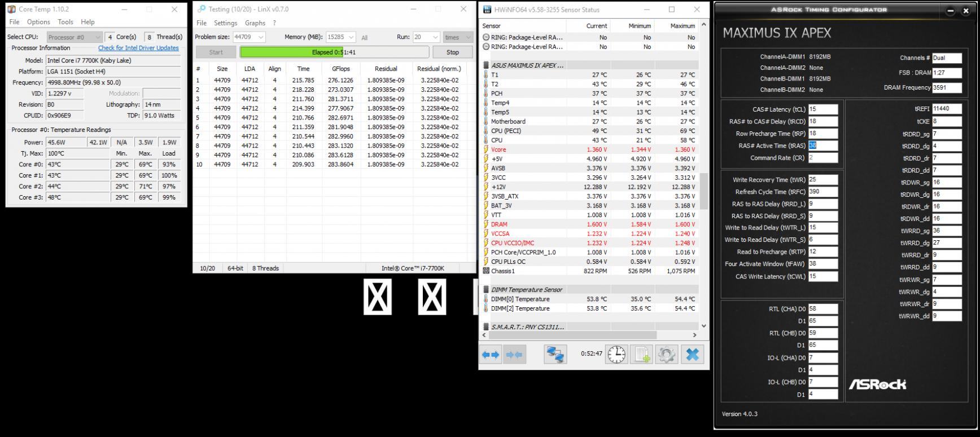Click the expand columns arrows icon in HWiNFO
Screen dimensions: 980x437
pyautogui.click(x=490, y=355)
